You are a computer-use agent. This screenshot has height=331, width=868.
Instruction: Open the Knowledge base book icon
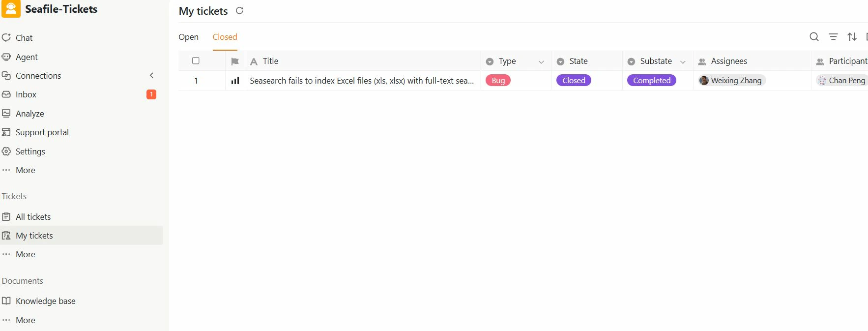click(6, 301)
